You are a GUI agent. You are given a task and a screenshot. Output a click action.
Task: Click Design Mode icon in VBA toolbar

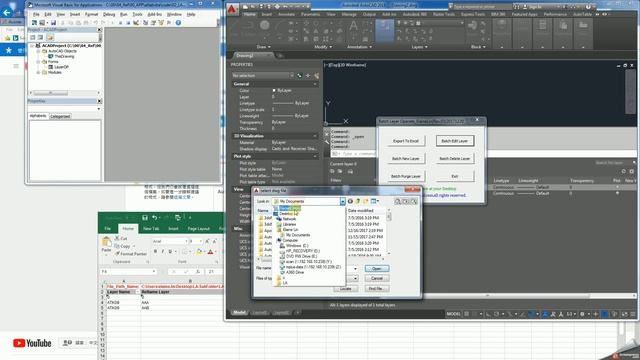coord(136,23)
